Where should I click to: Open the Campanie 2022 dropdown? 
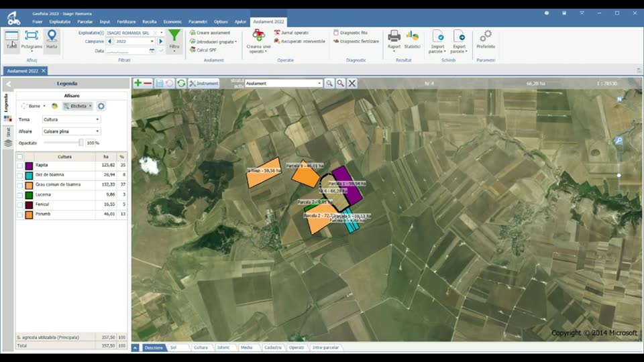(134, 42)
